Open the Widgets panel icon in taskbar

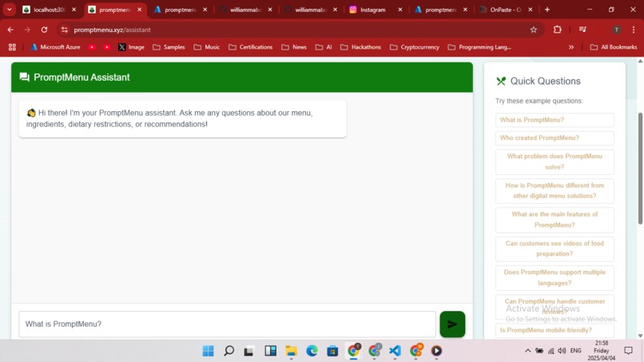pyautogui.click(x=270, y=351)
